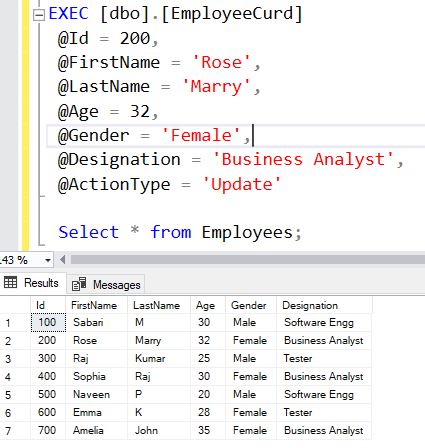Open the Messages tab
425x448 pixels.
click(x=106, y=285)
